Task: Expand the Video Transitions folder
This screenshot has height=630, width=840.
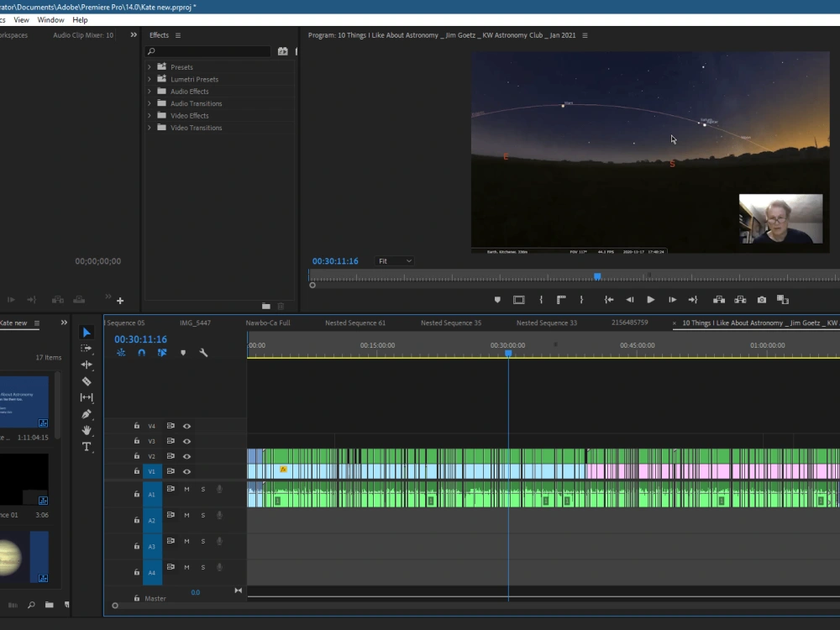Action: tap(150, 128)
